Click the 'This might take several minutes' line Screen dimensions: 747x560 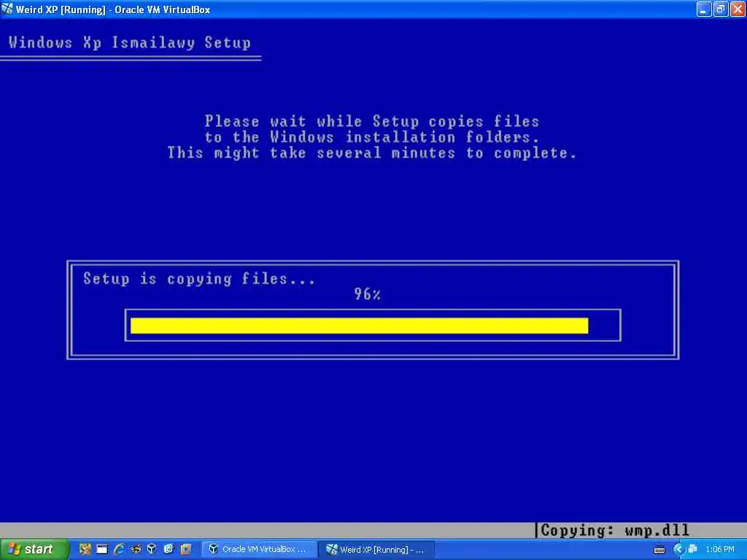(371, 153)
